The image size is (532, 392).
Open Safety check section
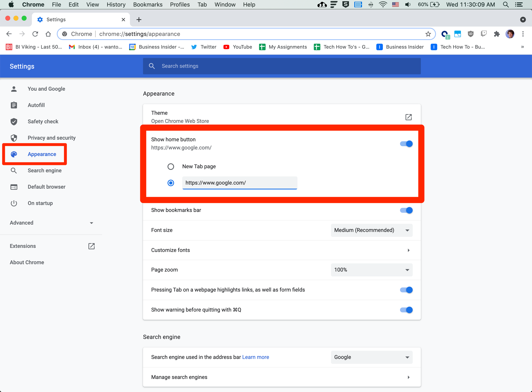(x=43, y=122)
